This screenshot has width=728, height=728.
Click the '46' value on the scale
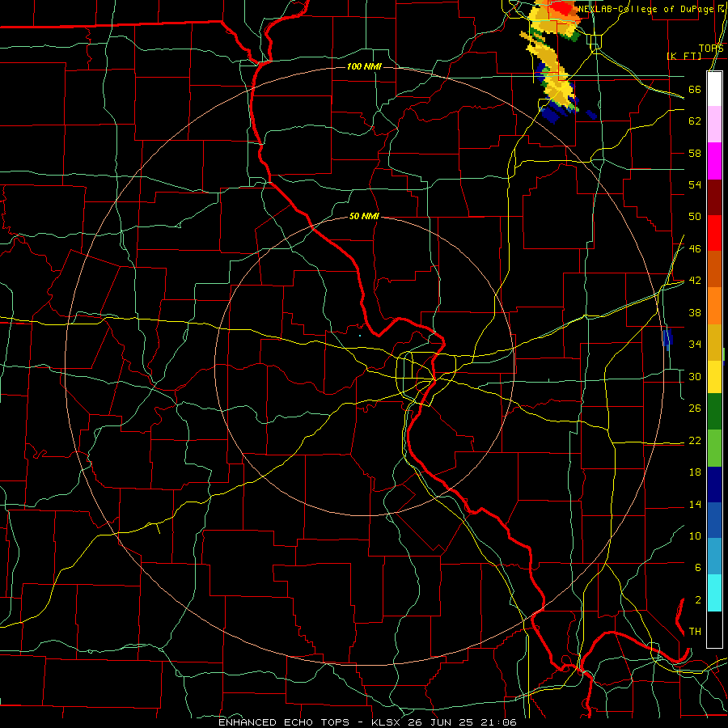(695, 249)
